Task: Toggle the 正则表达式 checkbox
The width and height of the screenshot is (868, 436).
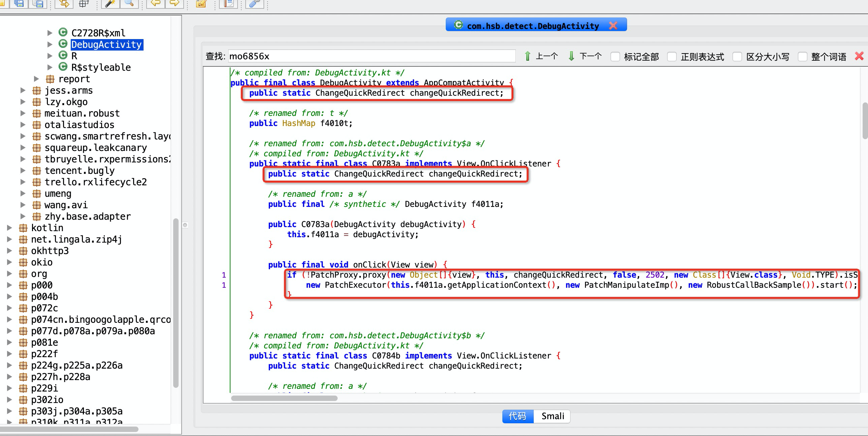Action: click(672, 57)
